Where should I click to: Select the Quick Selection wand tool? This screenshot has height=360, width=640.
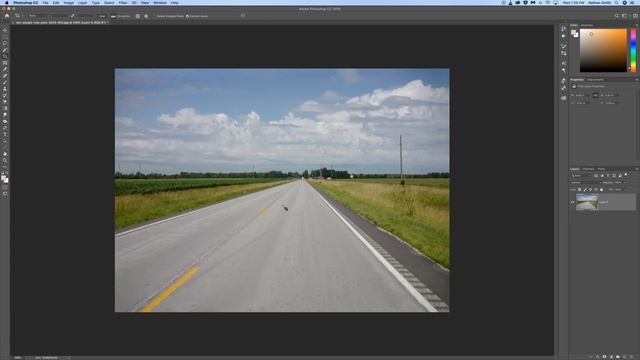pos(5,50)
